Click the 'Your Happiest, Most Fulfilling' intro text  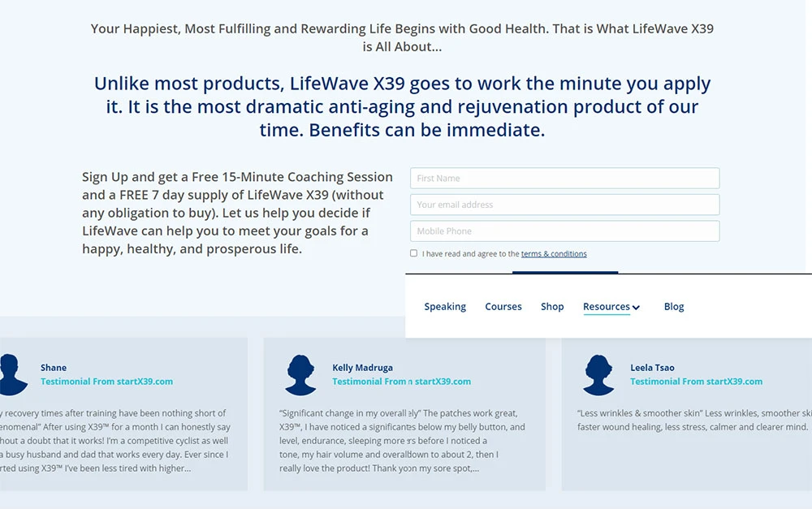[402, 37]
